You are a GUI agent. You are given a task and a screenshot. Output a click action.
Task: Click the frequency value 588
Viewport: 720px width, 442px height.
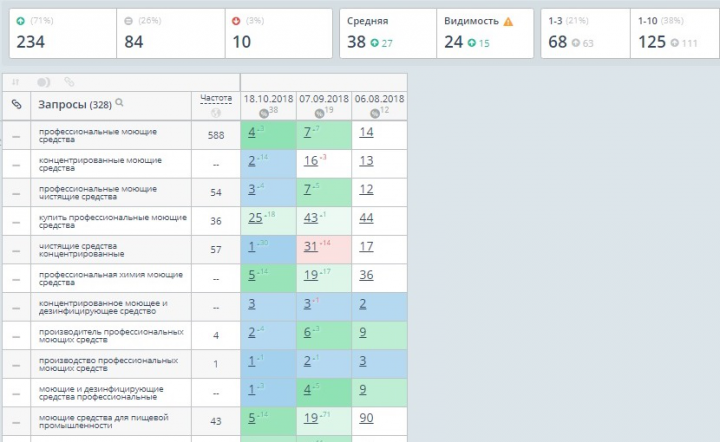click(216, 135)
